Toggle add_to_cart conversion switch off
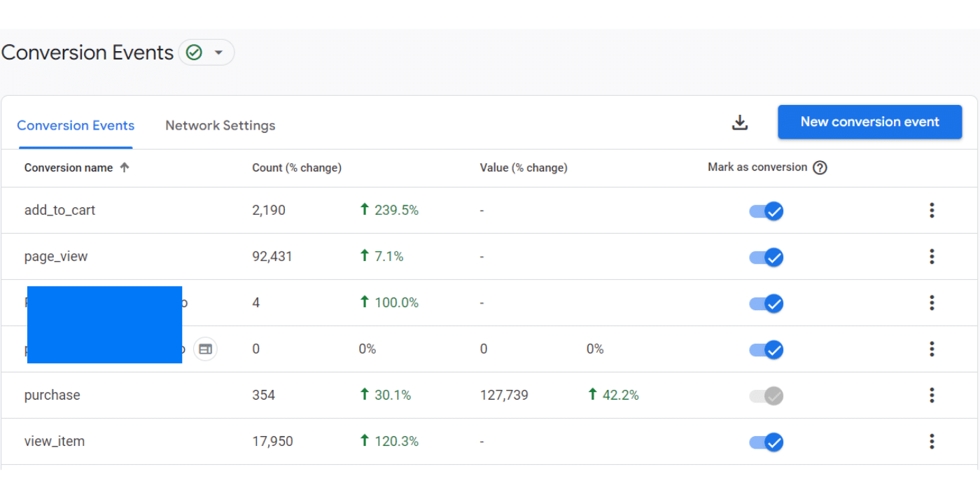Screen dimensions: 980x490 pyautogui.click(x=766, y=211)
